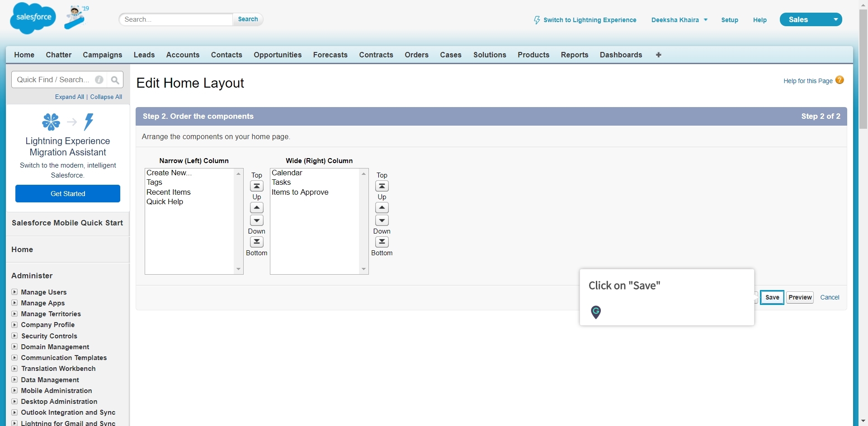
Task: Click the Quick Find info icon
Action: click(x=99, y=80)
